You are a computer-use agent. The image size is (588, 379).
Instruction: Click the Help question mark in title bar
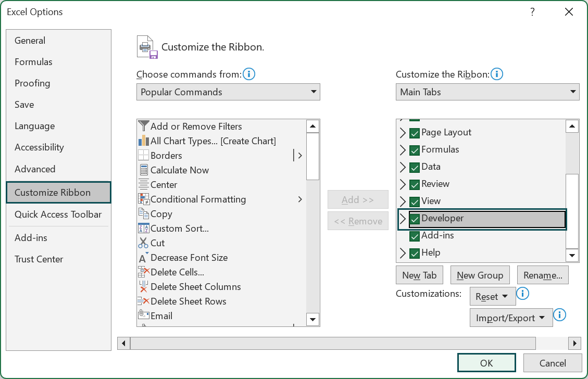click(532, 12)
